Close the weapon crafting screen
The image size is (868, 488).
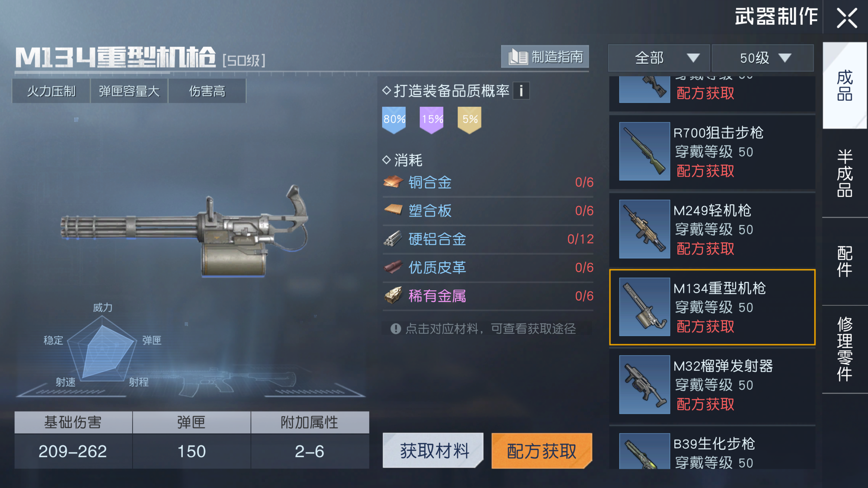tap(847, 18)
